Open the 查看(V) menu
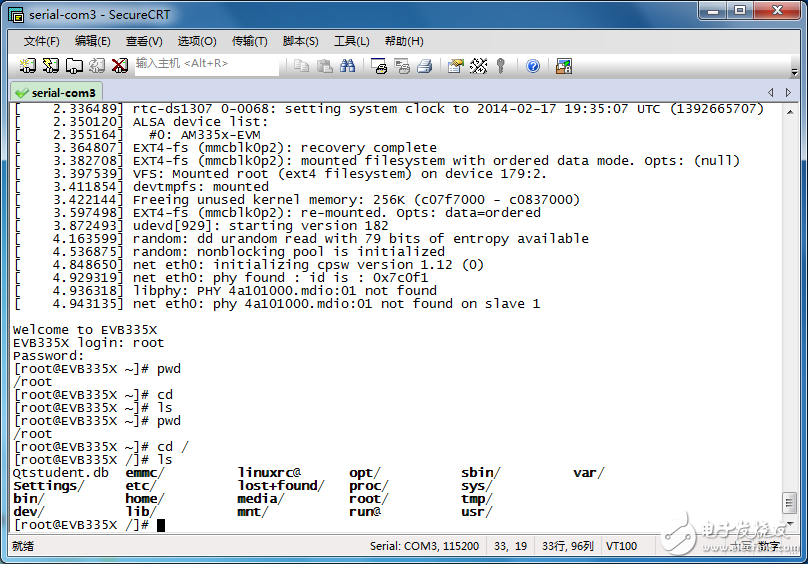 pos(144,41)
